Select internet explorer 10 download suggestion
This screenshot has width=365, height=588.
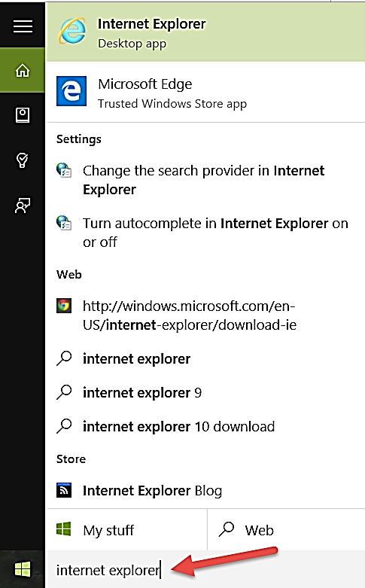tap(205, 426)
